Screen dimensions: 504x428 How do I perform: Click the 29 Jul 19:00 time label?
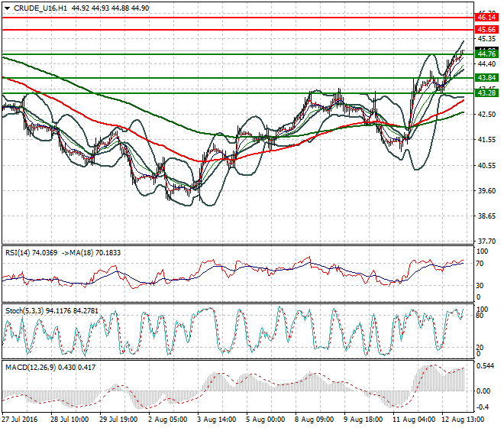[118, 420]
